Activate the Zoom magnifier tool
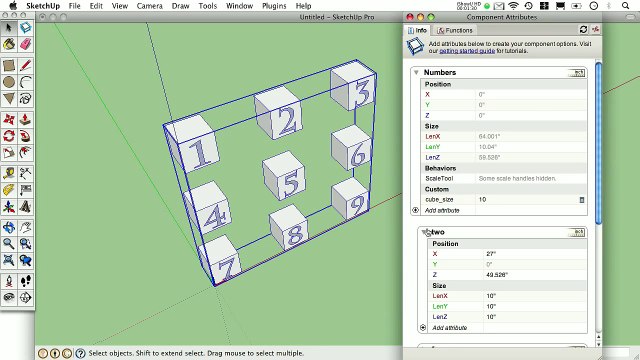The height and width of the screenshot is (360, 640). tap(9, 244)
